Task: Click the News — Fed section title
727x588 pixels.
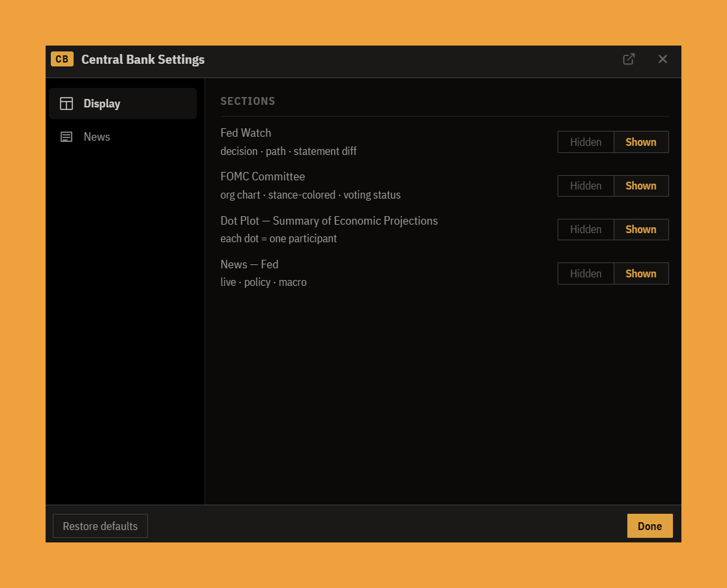Action: [249, 264]
